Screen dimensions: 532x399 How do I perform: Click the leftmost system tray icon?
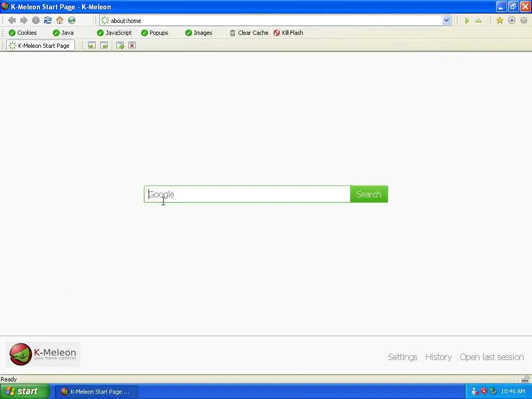coord(475,392)
